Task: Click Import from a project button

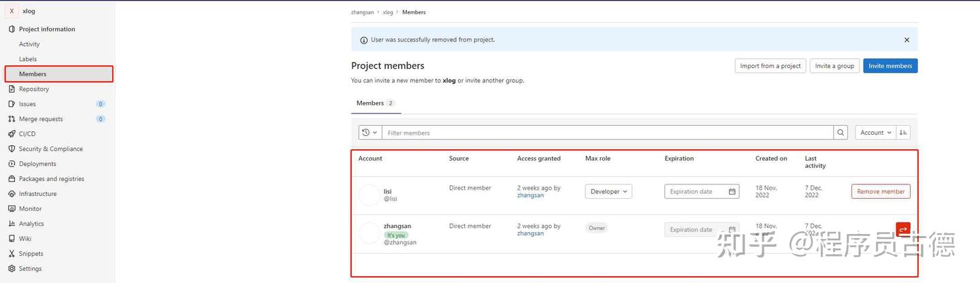Action: click(x=770, y=66)
